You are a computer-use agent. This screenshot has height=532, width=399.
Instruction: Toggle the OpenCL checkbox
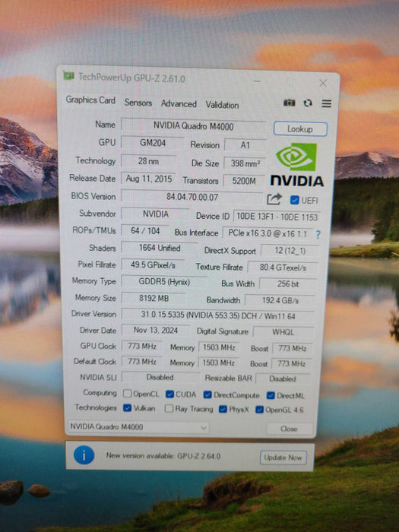click(127, 393)
